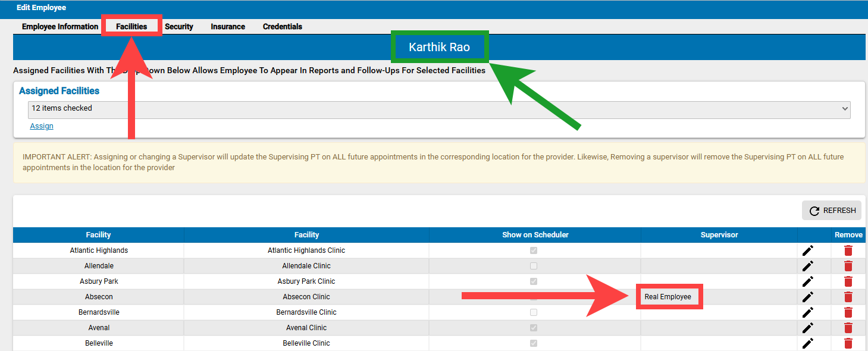
Task: Click the trash icon for Avenal
Action: click(847, 327)
